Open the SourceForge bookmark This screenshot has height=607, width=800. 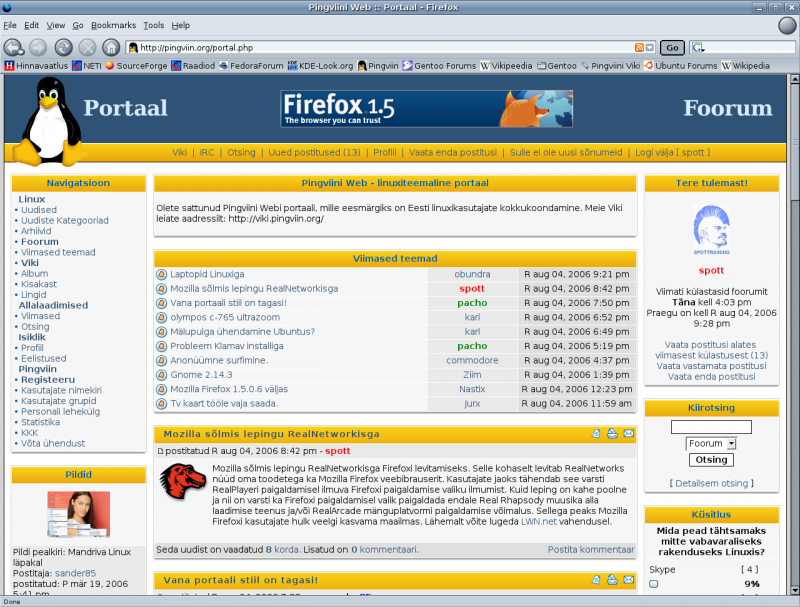tap(136, 66)
